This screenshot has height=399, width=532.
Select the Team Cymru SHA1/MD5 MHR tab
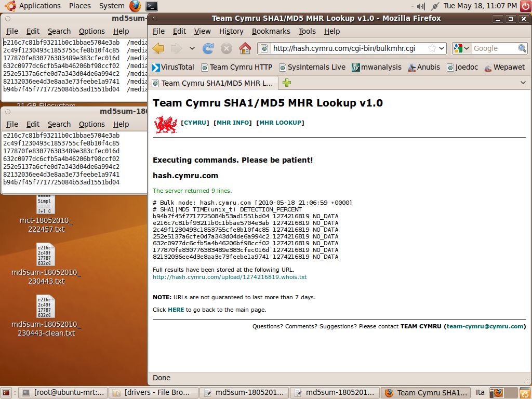214,83
